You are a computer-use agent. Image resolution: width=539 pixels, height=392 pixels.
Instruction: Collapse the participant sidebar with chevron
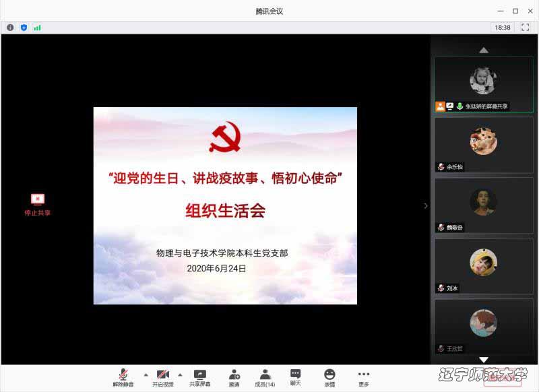point(425,205)
